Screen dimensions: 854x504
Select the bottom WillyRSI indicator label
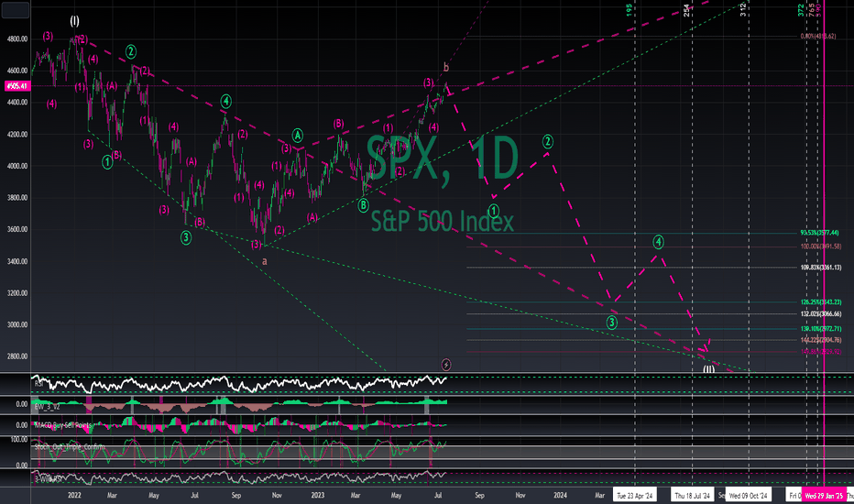coord(49,479)
